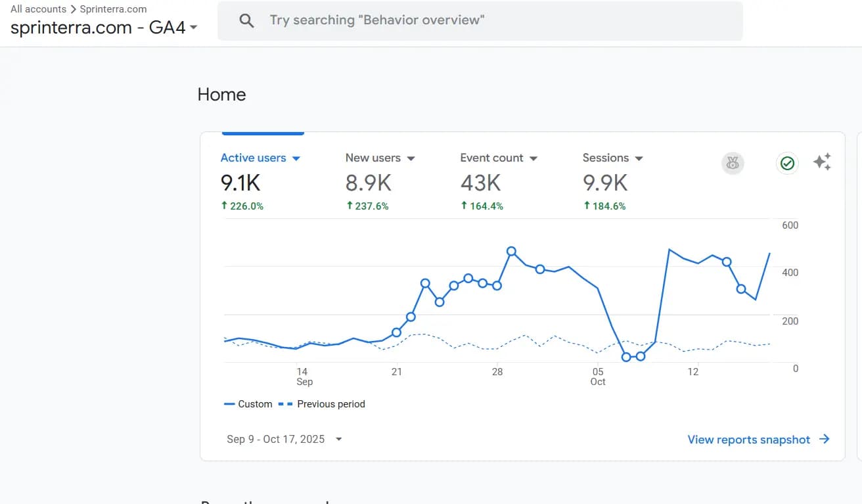Click the 05 Oct axis label

(x=597, y=377)
